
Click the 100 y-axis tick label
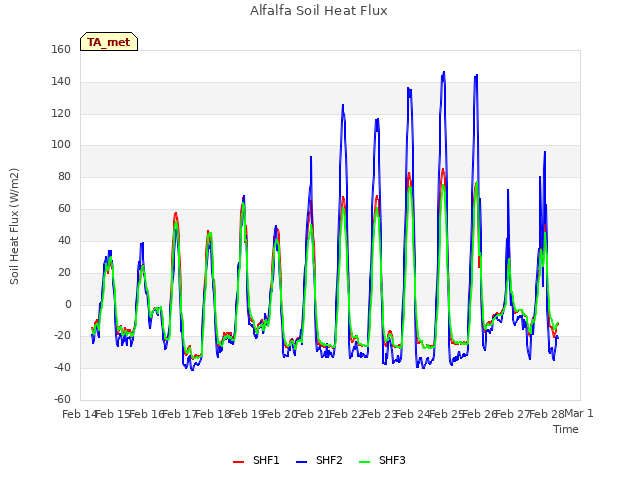click(x=61, y=144)
